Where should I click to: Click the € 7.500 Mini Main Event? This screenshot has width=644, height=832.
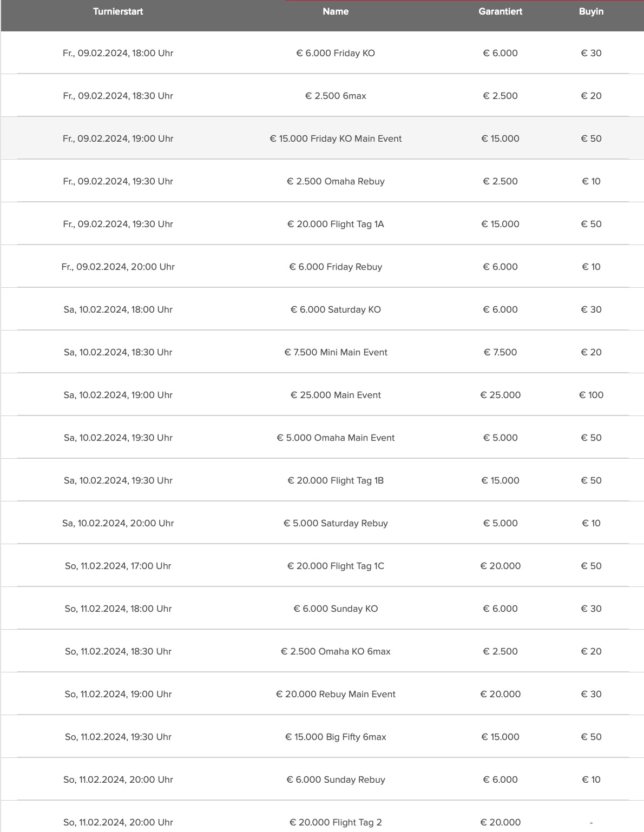pyautogui.click(x=336, y=352)
